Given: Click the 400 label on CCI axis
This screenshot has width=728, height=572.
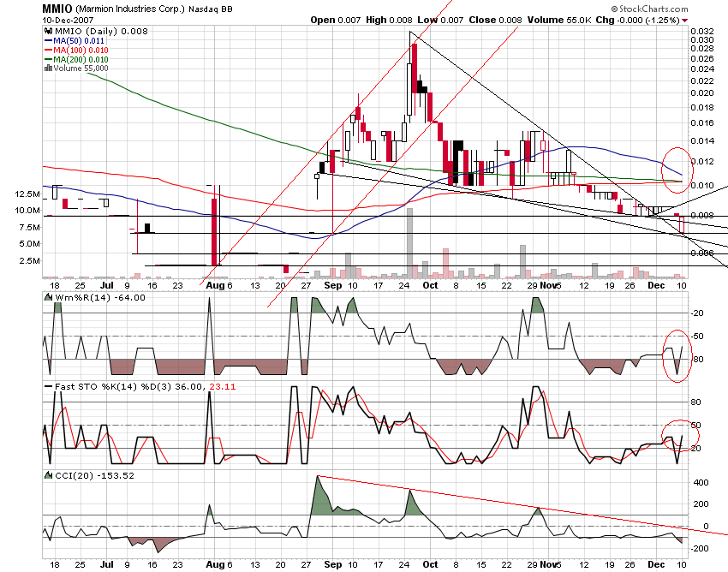Looking at the screenshot, I should point(701,482).
